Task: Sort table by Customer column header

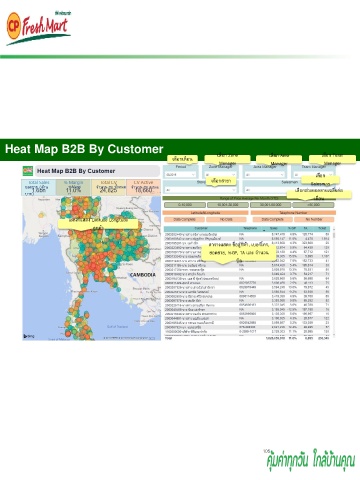Action: pos(201,229)
